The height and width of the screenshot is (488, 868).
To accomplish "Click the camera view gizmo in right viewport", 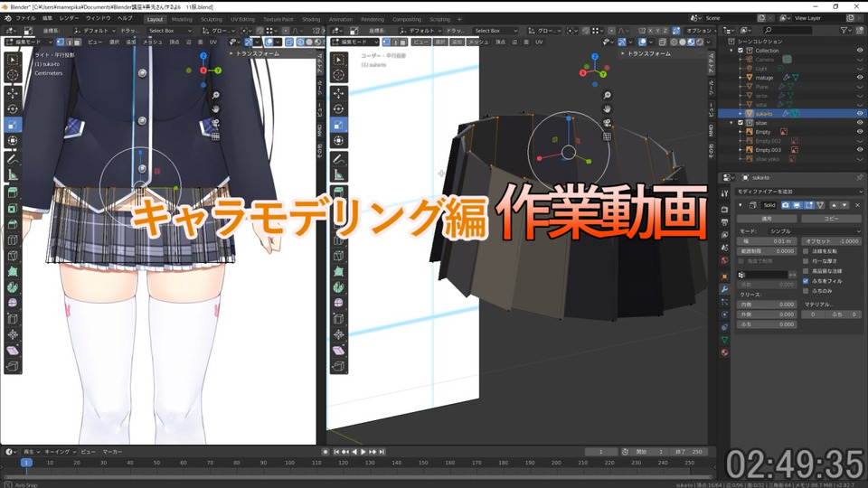I will click(608, 122).
